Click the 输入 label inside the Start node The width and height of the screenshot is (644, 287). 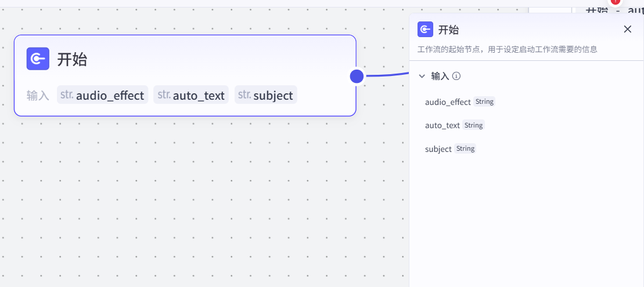(38, 96)
